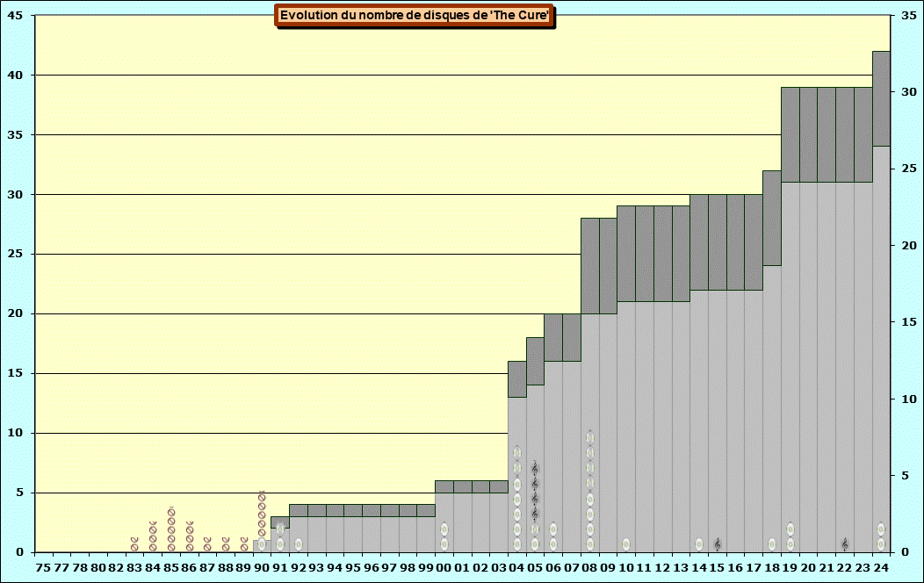Click the lower disc icon above year 19
This screenshot has width=924, height=583.
[790, 544]
